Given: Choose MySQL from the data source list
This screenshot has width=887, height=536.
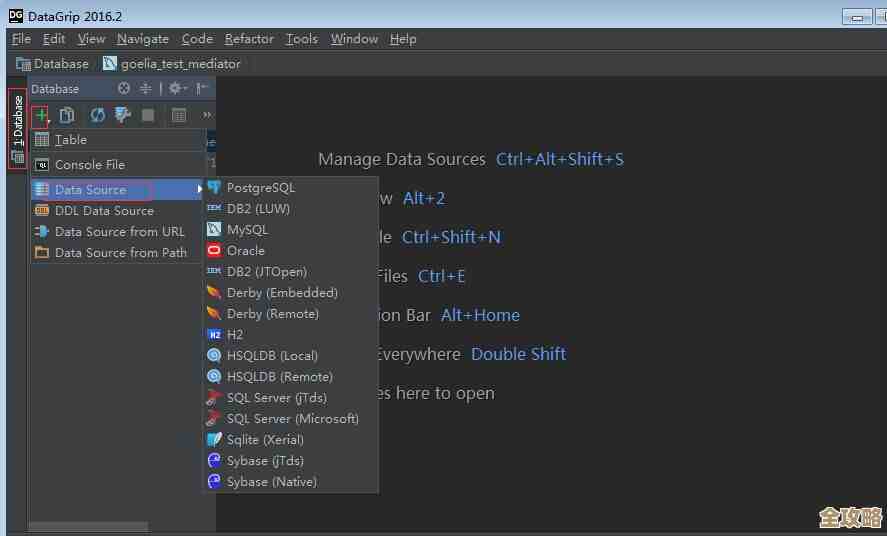Looking at the screenshot, I should point(247,230).
